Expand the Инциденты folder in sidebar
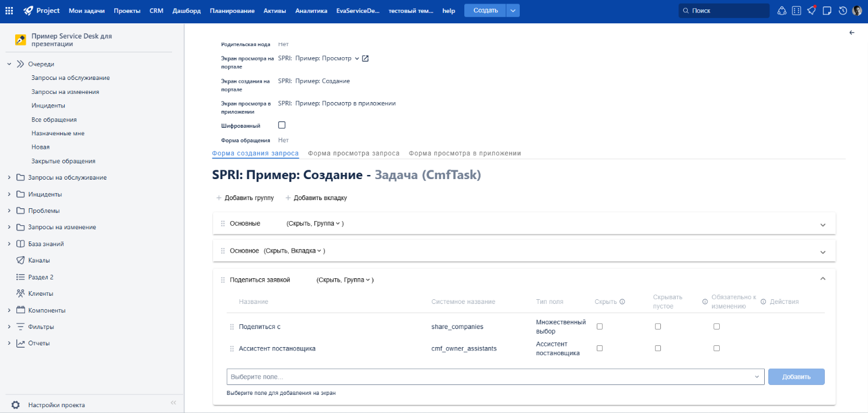868x413 pixels. pyautogui.click(x=9, y=194)
